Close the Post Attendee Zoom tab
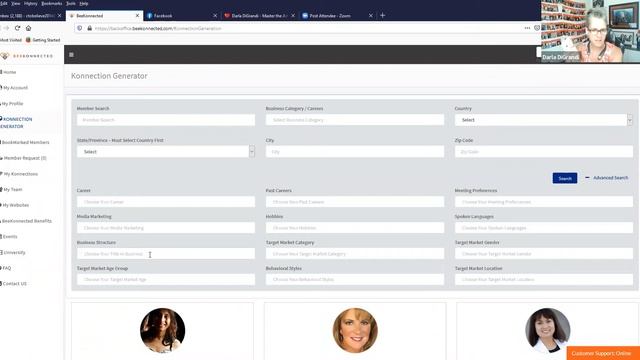This screenshot has width=640, height=360. pos(371,16)
